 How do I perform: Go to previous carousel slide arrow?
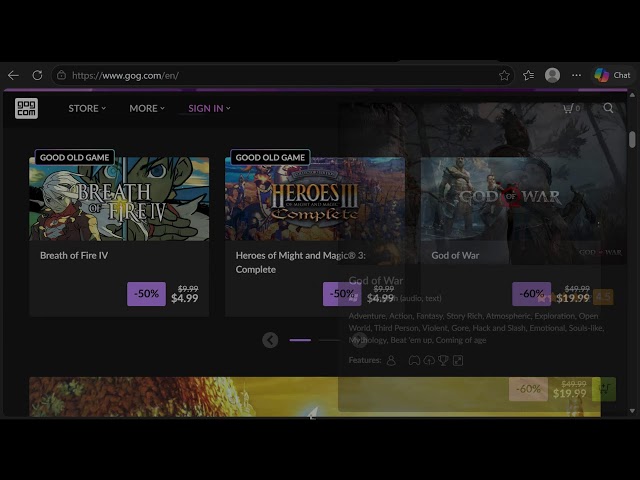click(x=270, y=340)
